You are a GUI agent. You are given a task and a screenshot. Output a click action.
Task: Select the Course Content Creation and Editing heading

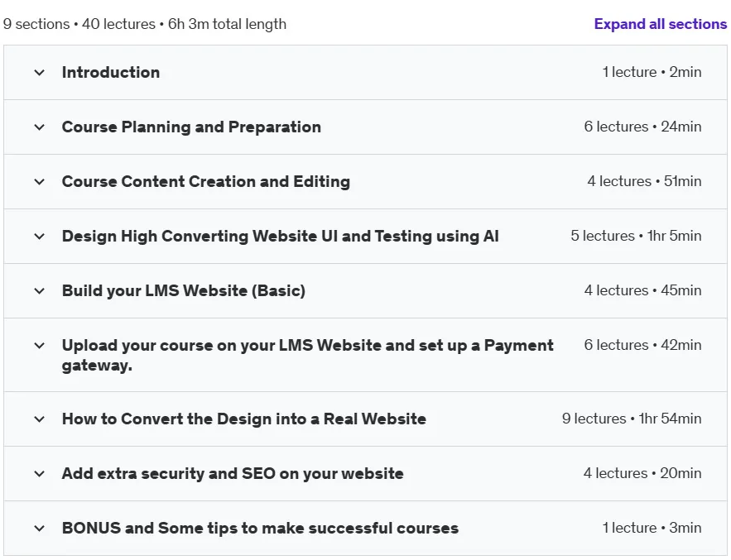(206, 181)
